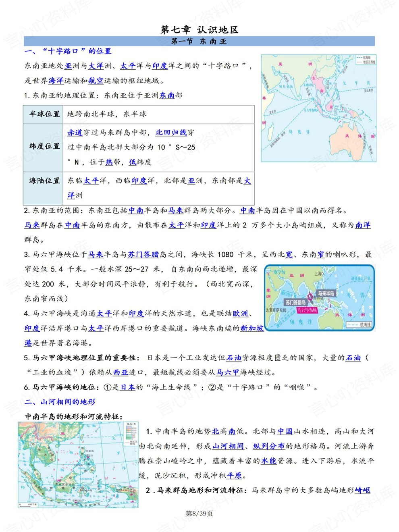
Task: Click the chapter title 第七章 认识地区
Action: (199, 29)
